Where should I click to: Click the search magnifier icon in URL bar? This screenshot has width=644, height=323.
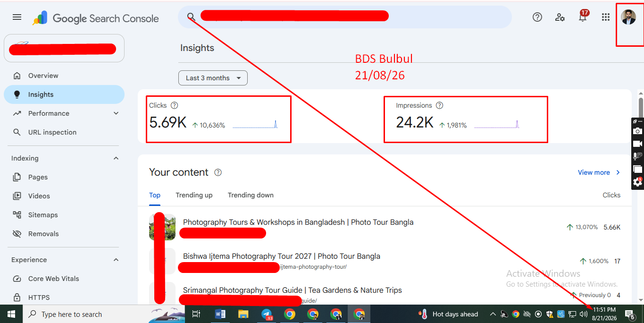[x=191, y=17]
